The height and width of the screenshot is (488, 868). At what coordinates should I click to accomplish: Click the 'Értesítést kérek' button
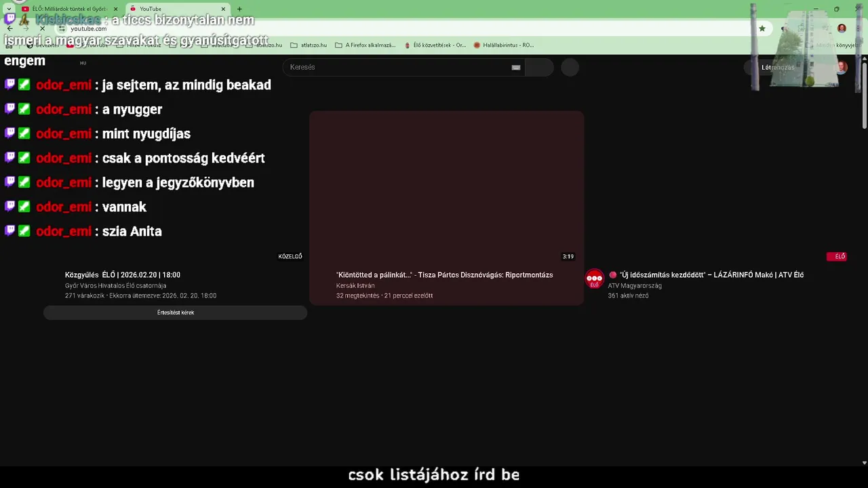[x=176, y=312]
